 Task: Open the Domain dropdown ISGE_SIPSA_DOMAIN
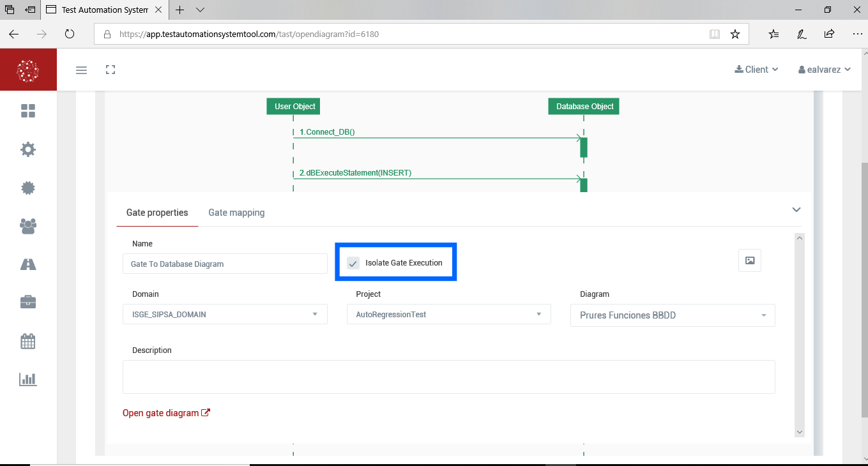[x=225, y=314]
